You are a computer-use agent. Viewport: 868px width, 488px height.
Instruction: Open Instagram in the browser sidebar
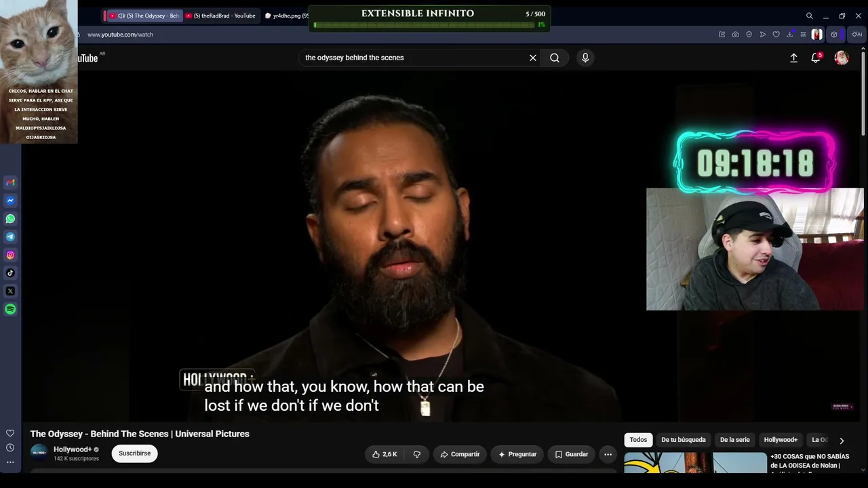pos(10,255)
